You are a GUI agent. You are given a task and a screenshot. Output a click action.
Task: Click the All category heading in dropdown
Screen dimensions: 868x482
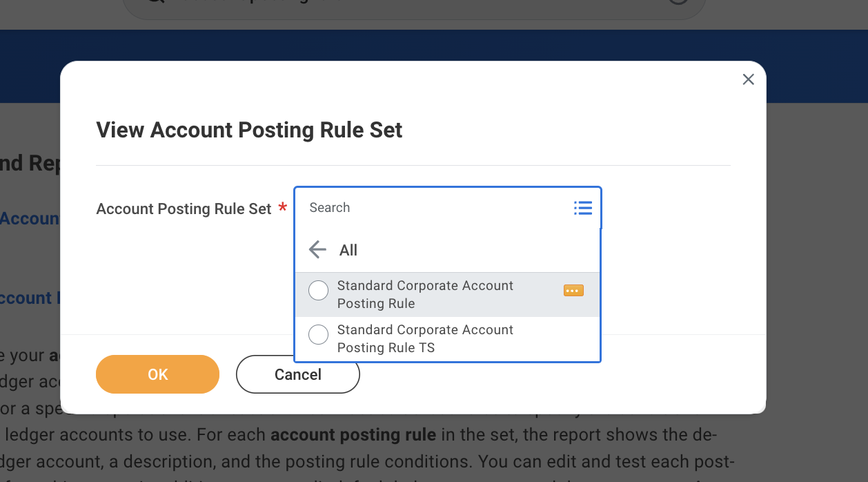coord(348,250)
